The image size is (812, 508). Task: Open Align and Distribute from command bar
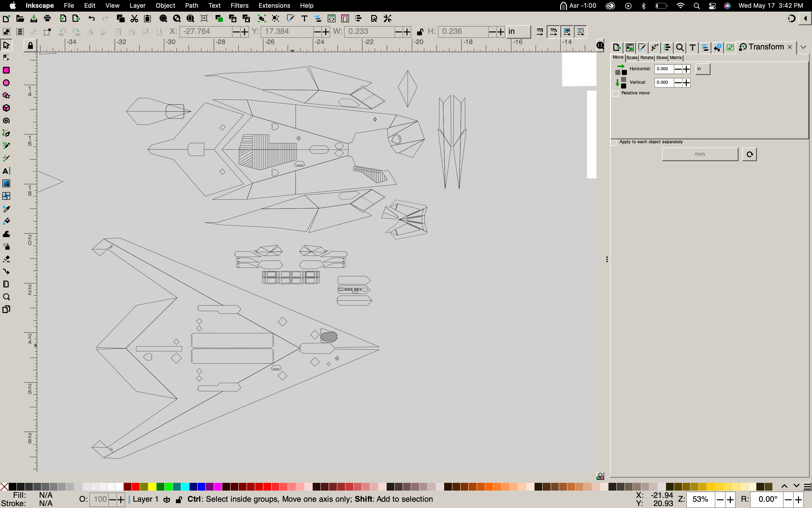(x=359, y=18)
